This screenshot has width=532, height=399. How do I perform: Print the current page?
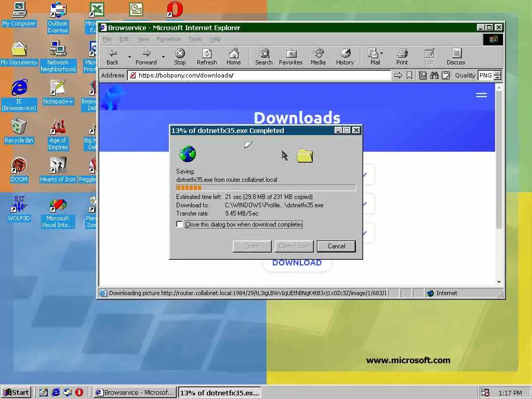click(x=402, y=57)
